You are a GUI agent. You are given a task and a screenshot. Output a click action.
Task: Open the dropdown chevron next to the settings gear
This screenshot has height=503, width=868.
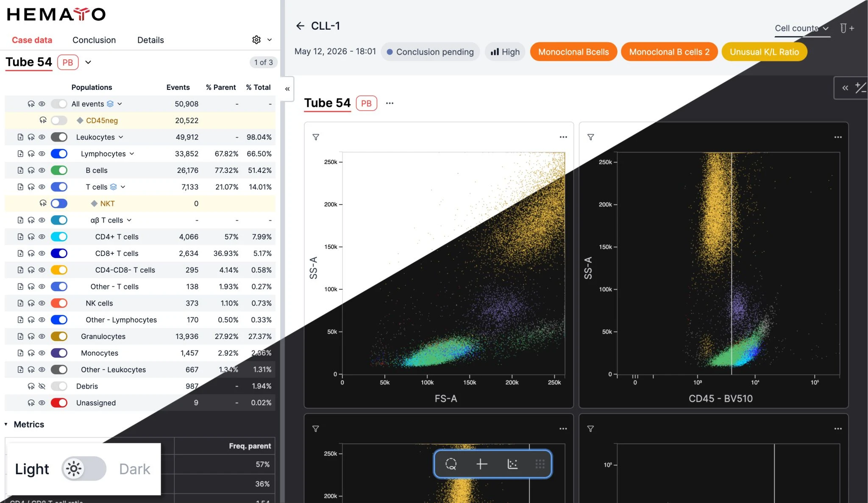coord(270,40)
